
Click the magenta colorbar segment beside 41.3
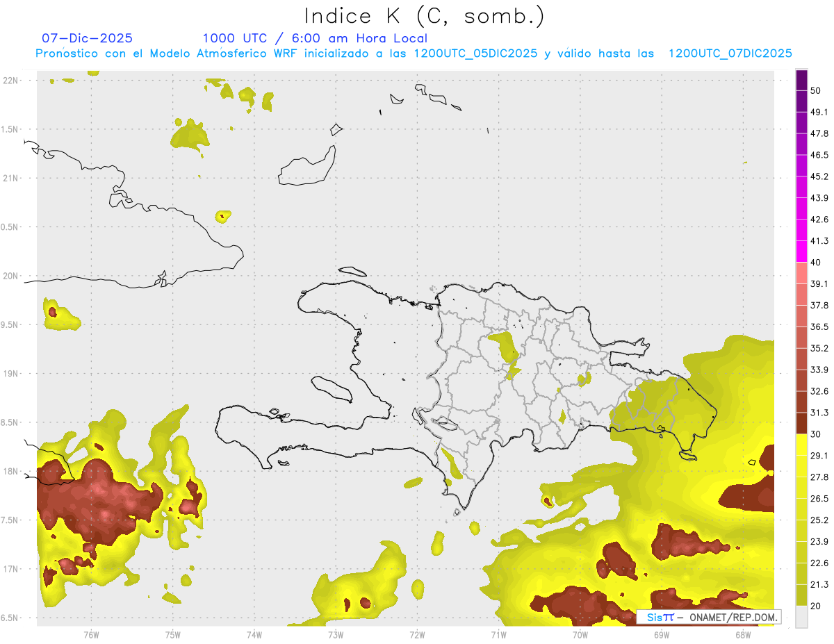coord(801,251)
